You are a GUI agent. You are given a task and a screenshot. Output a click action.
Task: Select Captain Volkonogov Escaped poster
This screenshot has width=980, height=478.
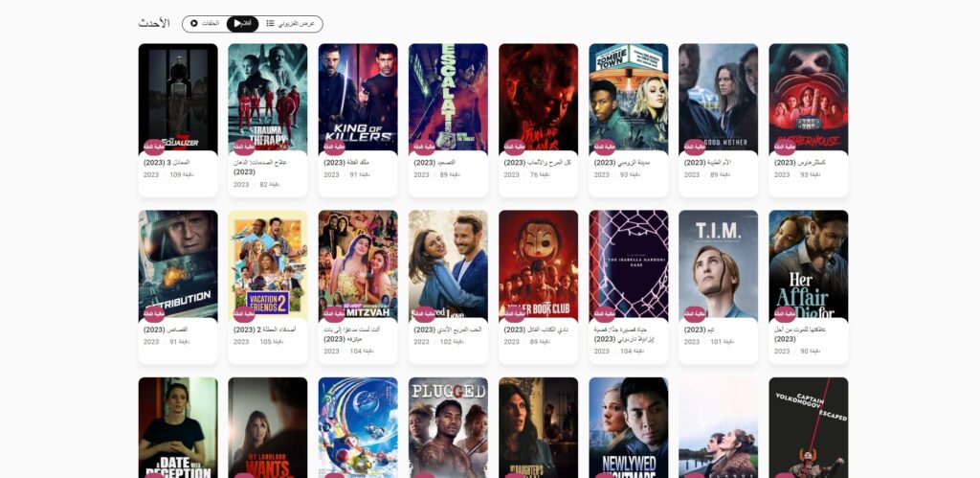(808, 427)
